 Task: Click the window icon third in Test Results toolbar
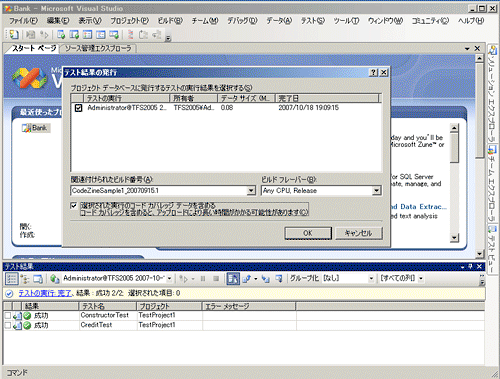(38, 279)
